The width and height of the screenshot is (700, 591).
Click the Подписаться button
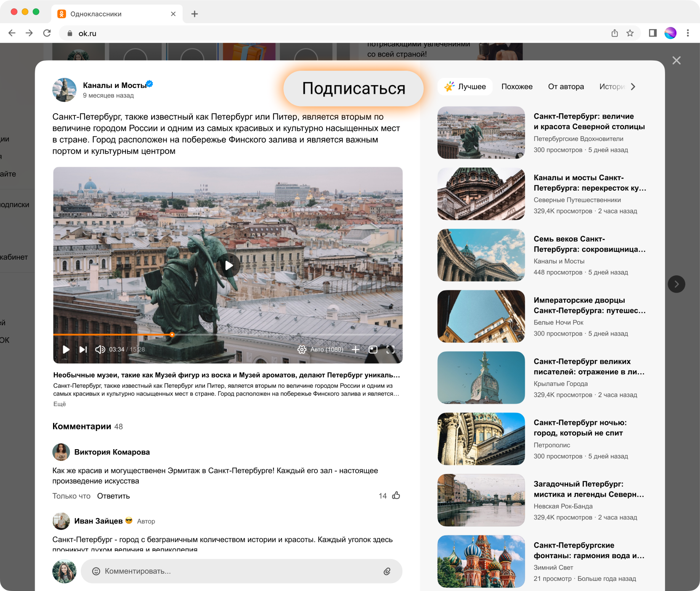[353, 88]
